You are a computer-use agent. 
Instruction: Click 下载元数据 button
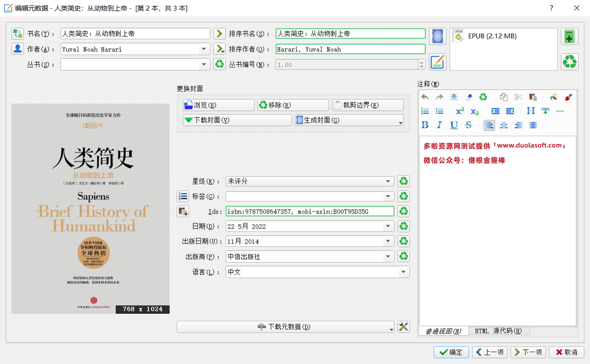(x=286, y=327)
